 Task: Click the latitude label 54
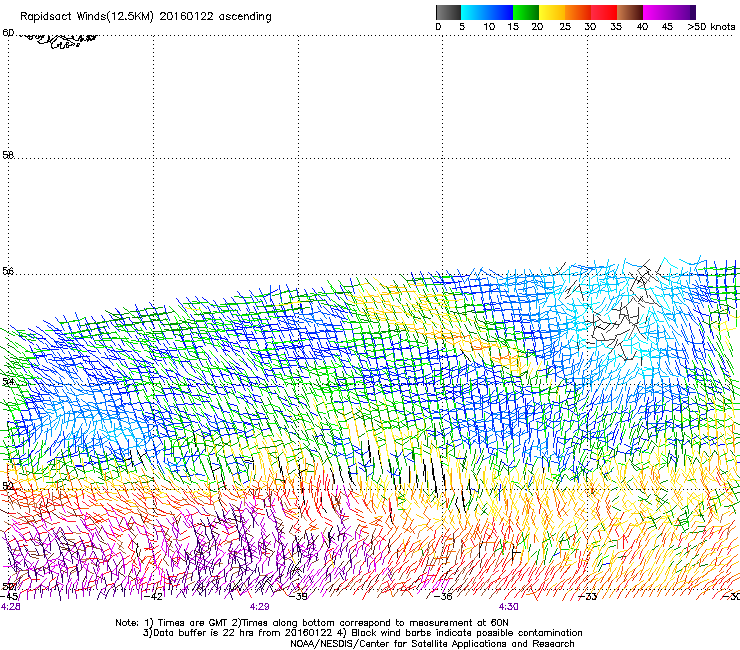click(x=8, y=381)
